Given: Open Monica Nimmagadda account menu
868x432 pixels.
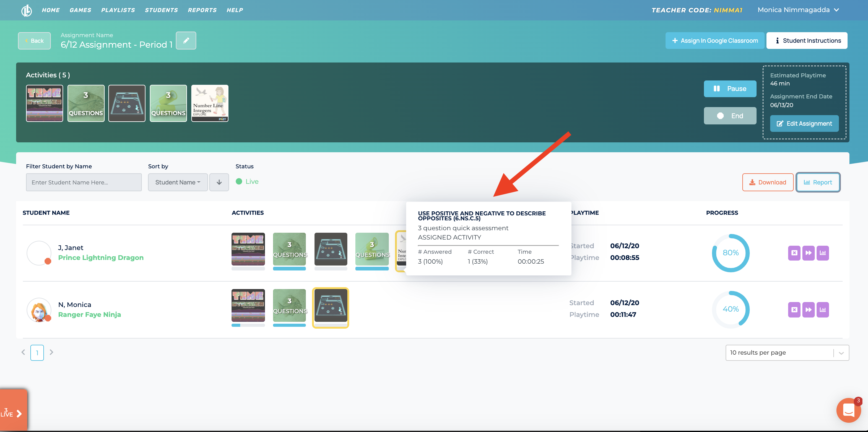Looking at the screenshot, I should (798, 10).
